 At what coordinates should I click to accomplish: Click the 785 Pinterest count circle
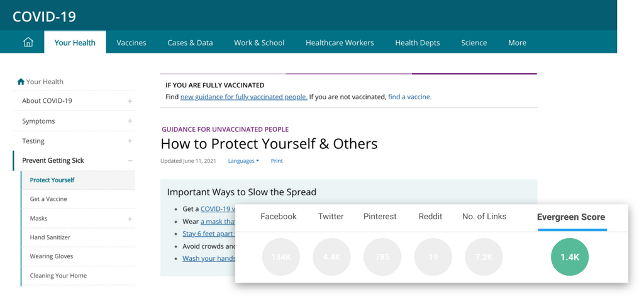pyautogui.click(x=382, y=257)
